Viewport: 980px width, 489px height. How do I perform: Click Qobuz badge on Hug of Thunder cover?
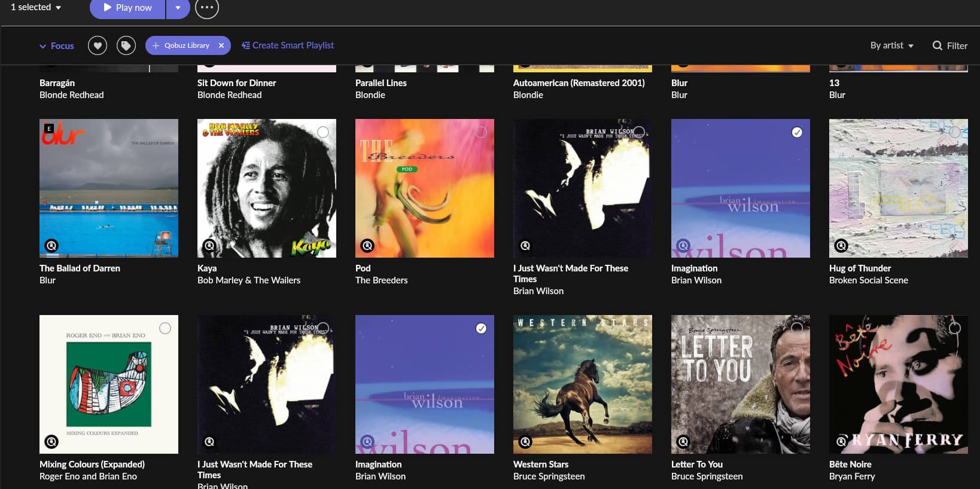tap(841, 245)
